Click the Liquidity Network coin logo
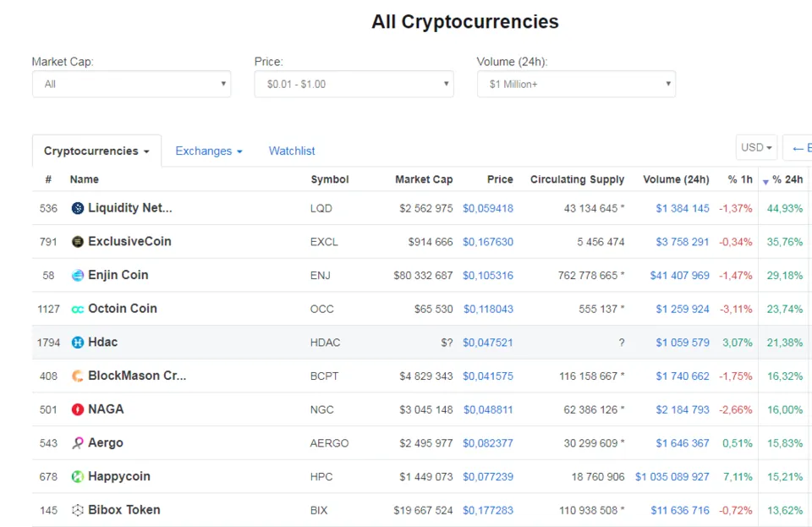This screenshot has width=812, height=527. (78, 208)
